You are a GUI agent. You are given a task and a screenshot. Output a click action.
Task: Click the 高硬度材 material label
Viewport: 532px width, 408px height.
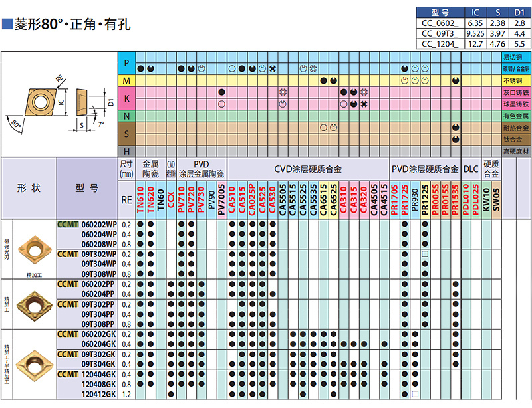(516, 152)
